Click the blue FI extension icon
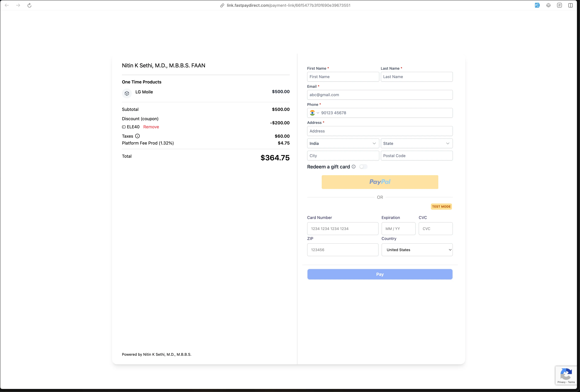 tap(537, 5)
